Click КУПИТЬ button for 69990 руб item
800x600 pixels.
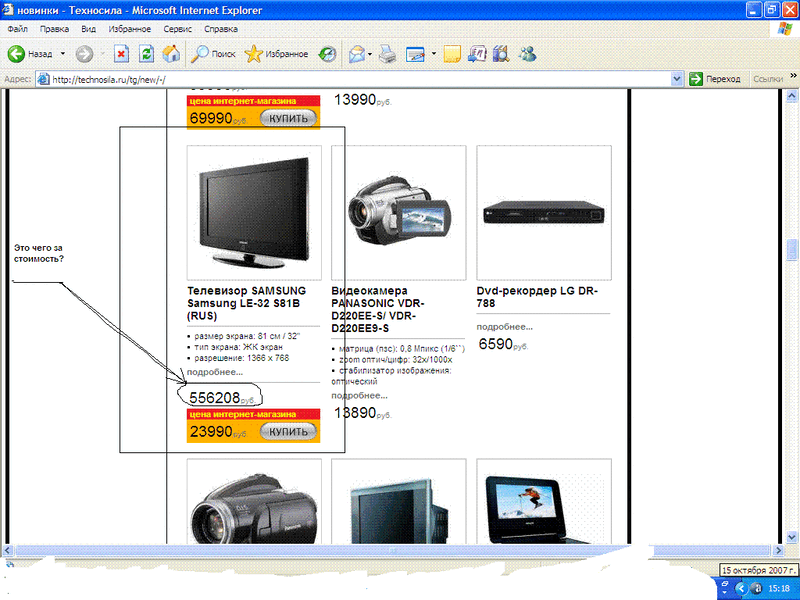coord(288,118)
